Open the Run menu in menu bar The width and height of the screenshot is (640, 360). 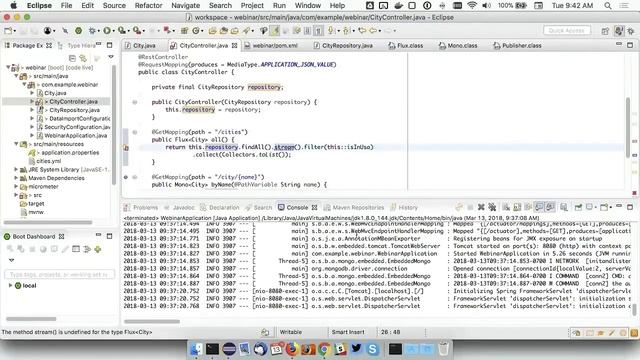279,5
